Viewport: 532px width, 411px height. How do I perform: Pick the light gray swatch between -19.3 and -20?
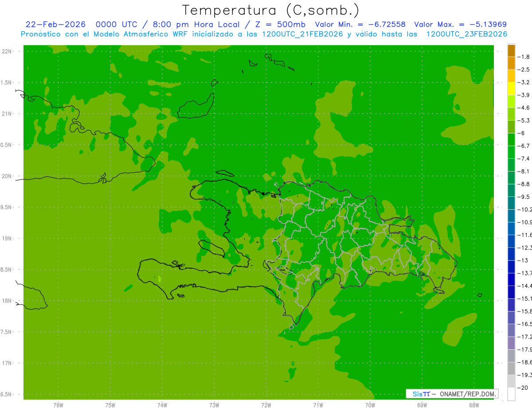pyautogui.click(x=511, y=381)
